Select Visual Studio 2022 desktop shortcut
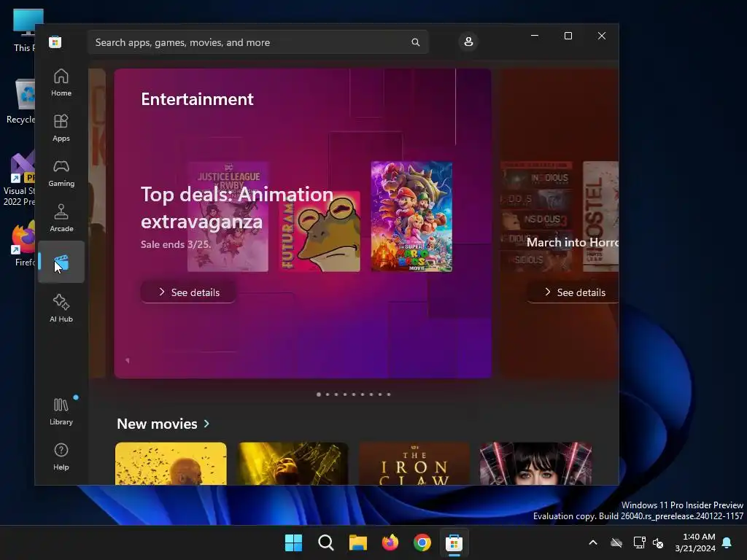Viewport: 747px width, 560px height. point(19,179)
